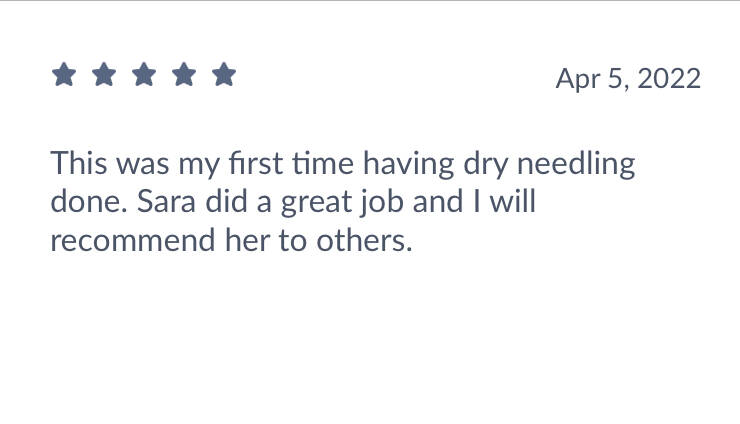Click the word others at review end
The width and height of the screenshot is (740, 424).
click(372, 241)
